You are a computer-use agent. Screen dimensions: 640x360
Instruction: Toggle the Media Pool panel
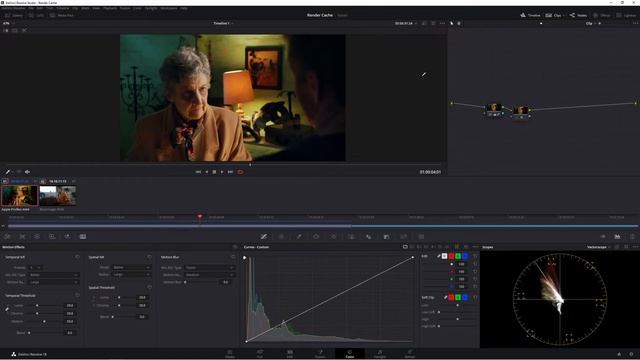pyautogui.click(x=62, y=15)
